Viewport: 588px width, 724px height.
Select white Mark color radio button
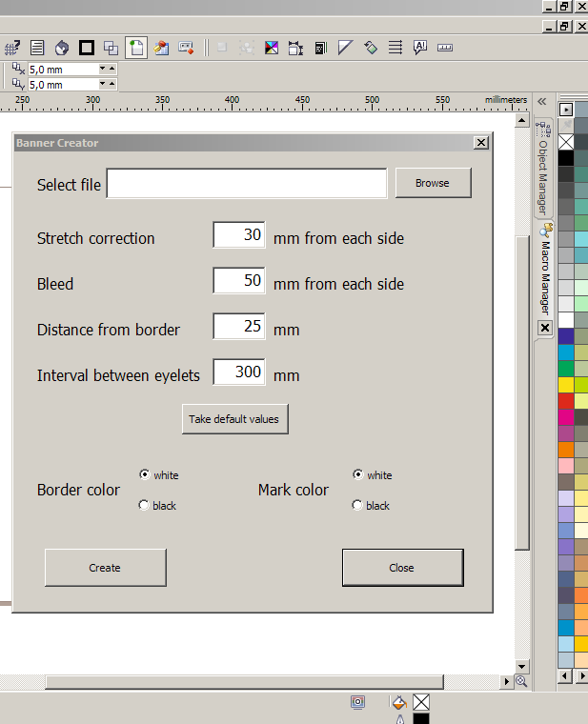pyautogui.click(x=358, y=474)
